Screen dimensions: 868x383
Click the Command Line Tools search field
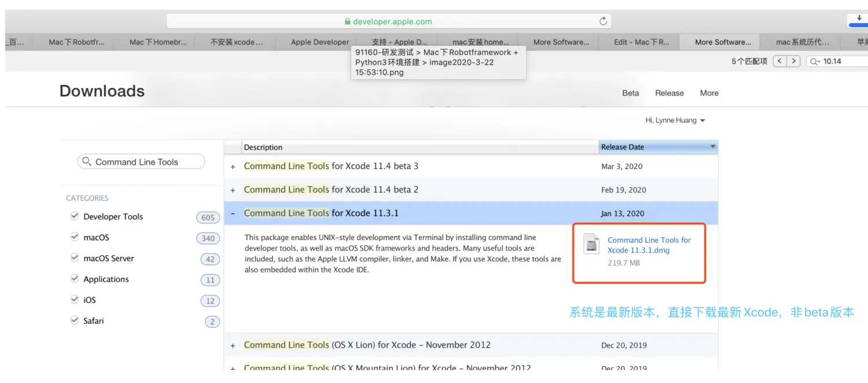(141, 161)
